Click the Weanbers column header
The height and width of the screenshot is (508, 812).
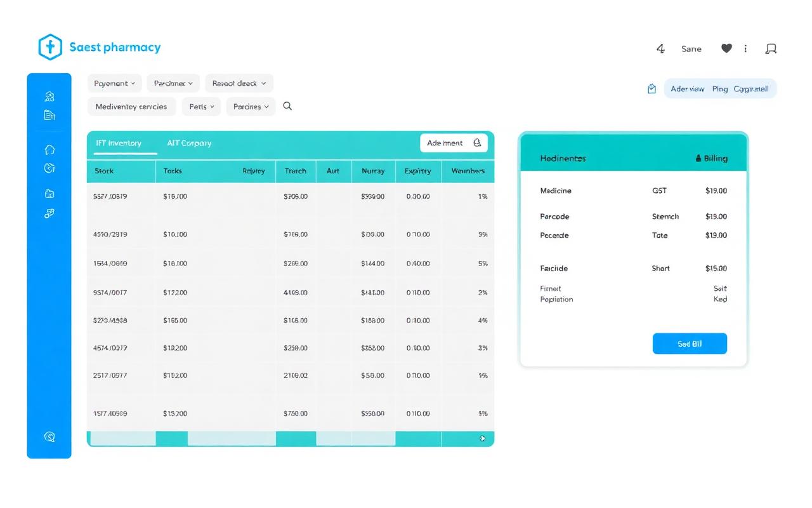coord(468,171)
